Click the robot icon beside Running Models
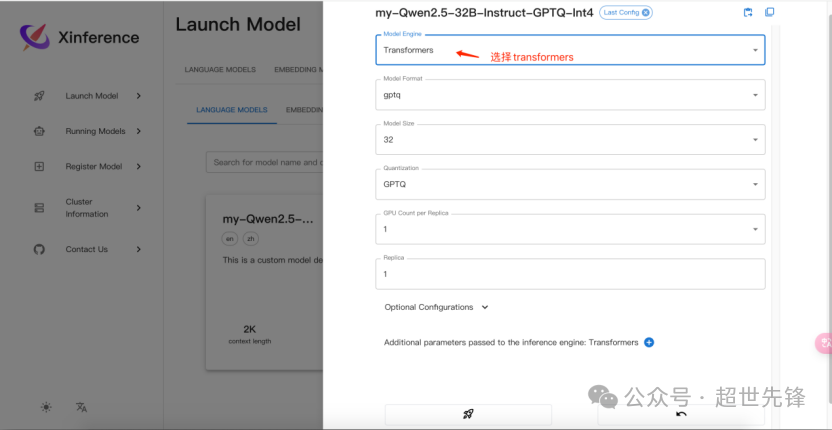Image resolution: width=832 pixels, height=430 pixels. coord(39,131)
